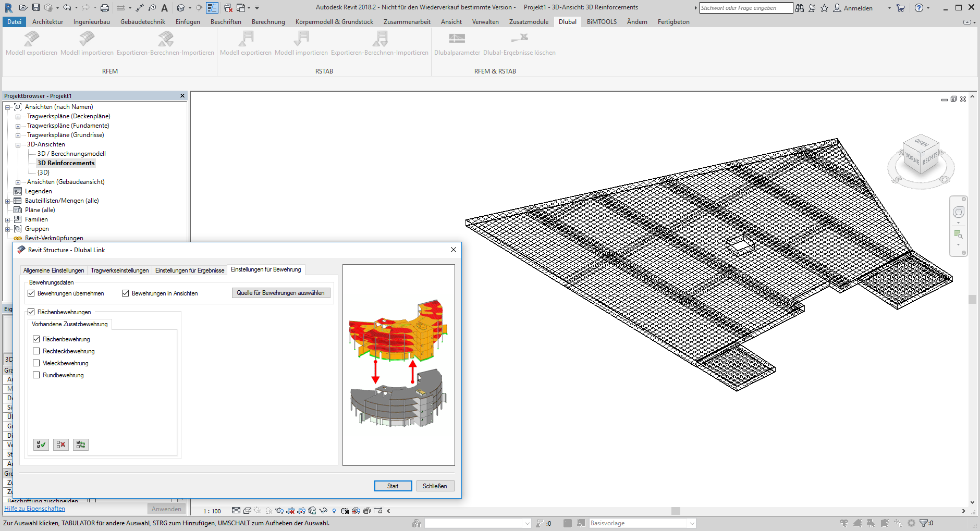Open the Revit application menu logo
This screenshot has height=531, width=980.
click(8, 7)
